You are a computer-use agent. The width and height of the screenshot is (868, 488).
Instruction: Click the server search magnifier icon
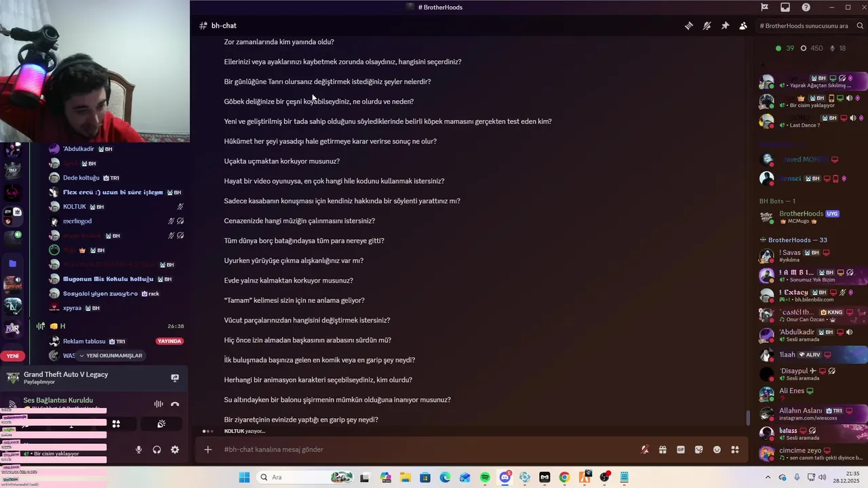[860, 26]
